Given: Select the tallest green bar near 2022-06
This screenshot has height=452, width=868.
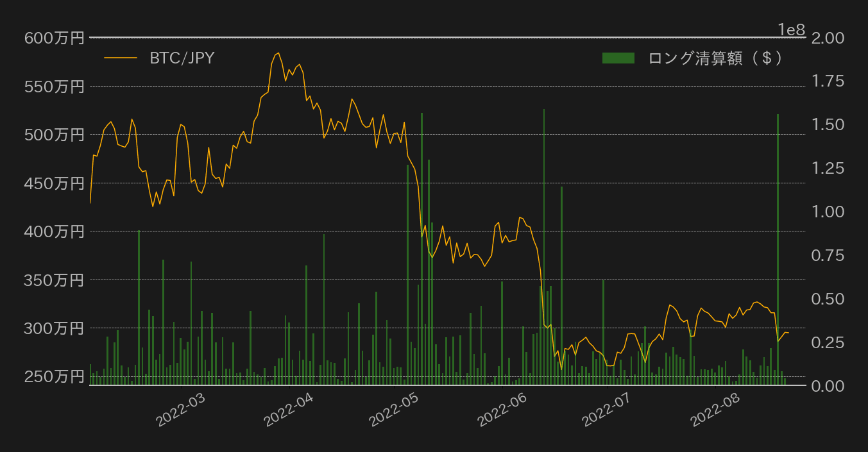Looking at the screenshot, I should (544, 244).
